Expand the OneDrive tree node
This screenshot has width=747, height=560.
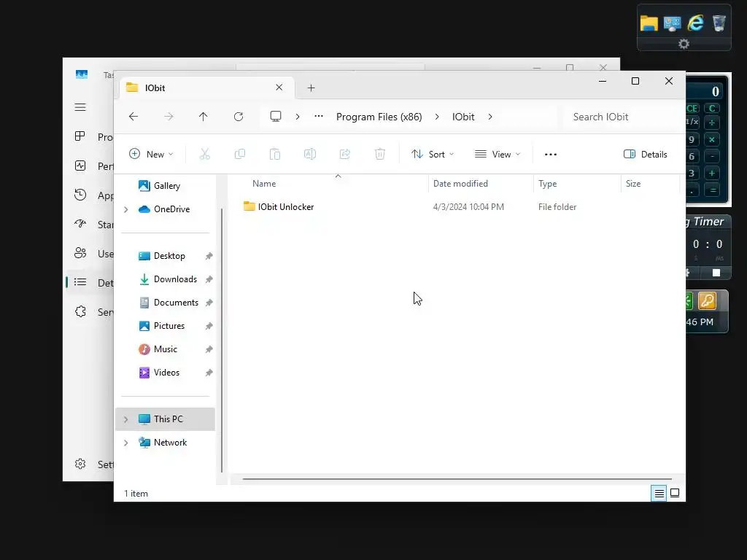[x=125, y=209]
